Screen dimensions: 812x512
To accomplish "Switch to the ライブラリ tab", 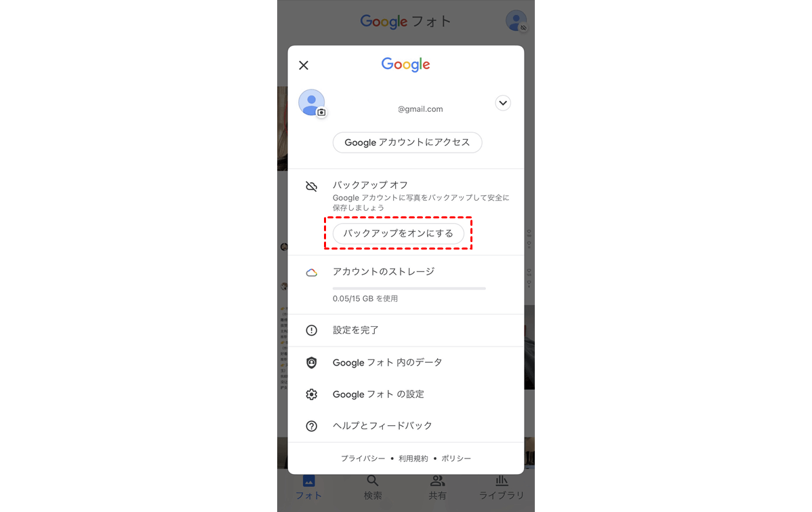I will click(502, 488).
